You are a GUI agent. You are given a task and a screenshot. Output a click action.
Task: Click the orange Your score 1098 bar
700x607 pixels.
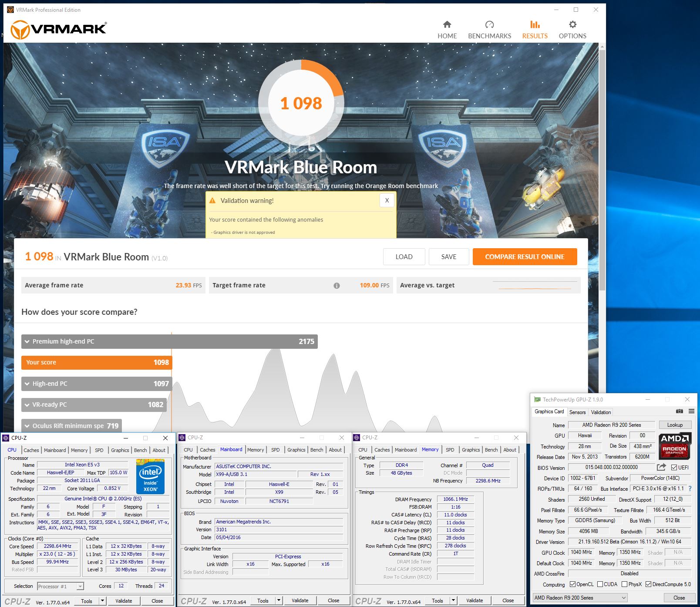97,362
